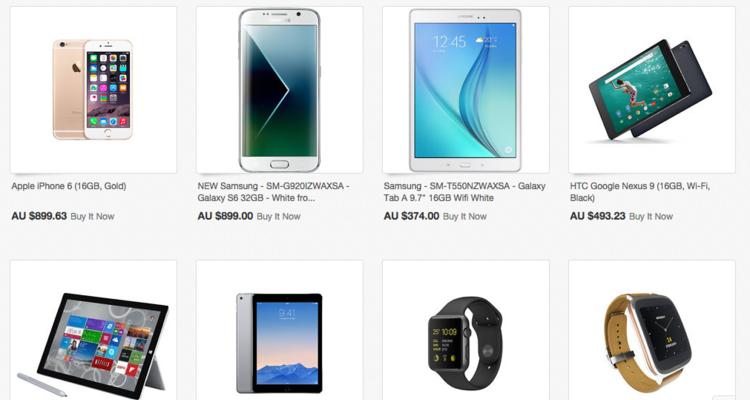Click the AU $374.00 price
Screen dimensions: 750x400
coord(411,216)
